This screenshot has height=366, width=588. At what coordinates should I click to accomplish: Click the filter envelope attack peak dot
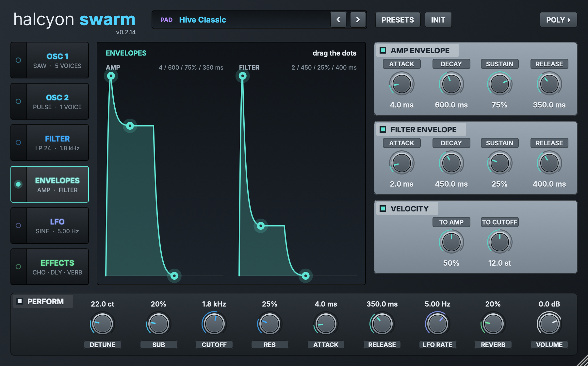point(242,76)
